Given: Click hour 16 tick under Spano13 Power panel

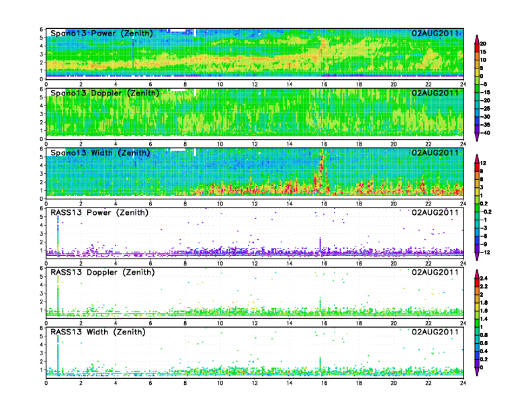Looking at the screenshot, I should 324,85.
